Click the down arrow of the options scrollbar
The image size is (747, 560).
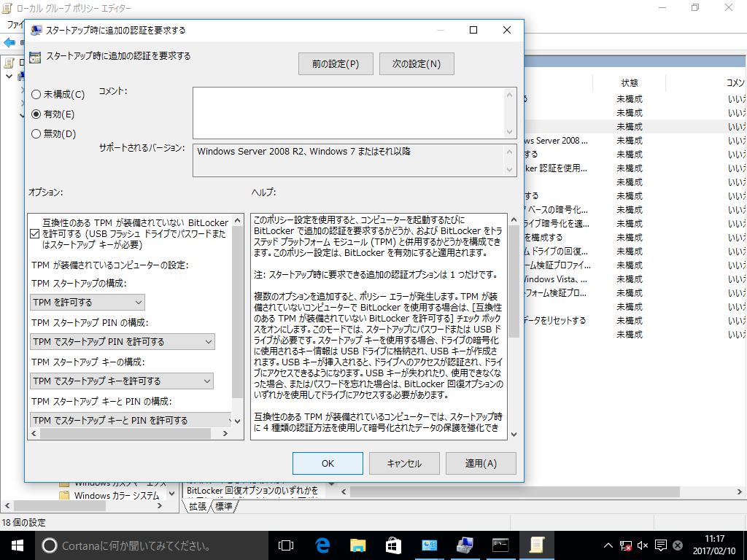pyautogui.click(x=237, y=422)
